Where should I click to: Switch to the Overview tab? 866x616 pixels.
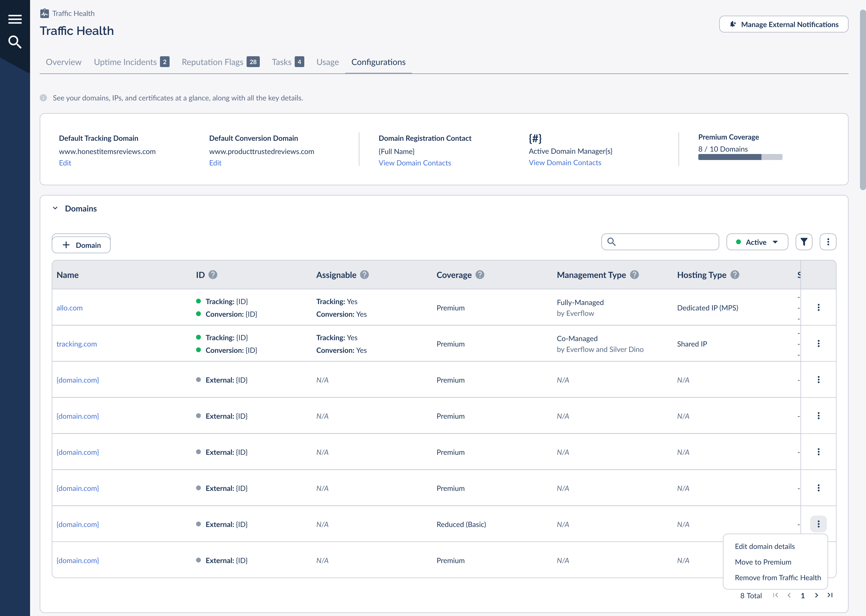click(x=63, y=62)
